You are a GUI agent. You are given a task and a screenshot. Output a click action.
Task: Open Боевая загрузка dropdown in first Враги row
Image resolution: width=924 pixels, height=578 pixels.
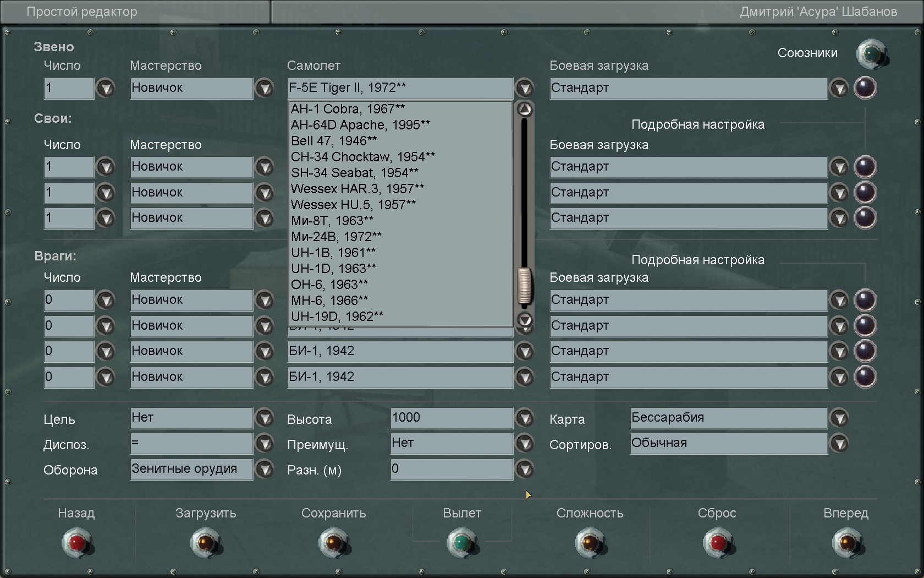[x=839, y=300]
